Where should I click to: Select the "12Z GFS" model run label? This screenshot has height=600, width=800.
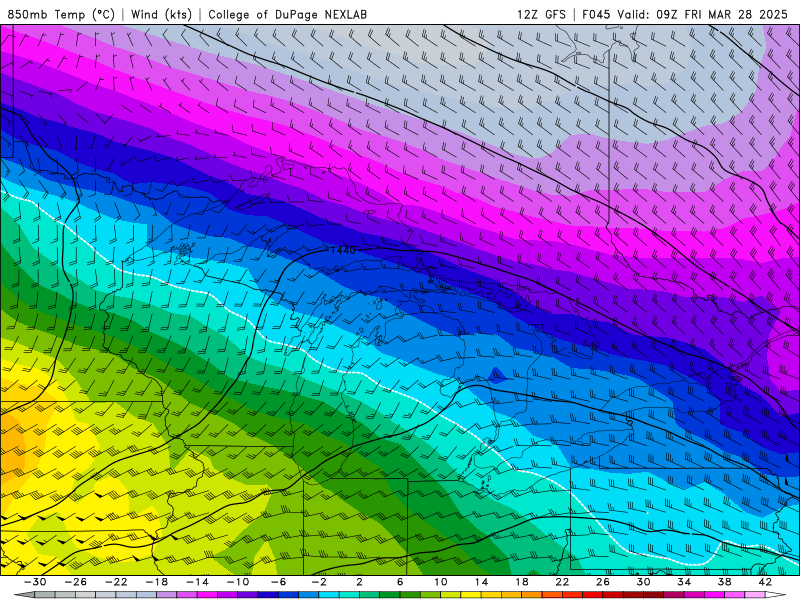coord(541,14)
